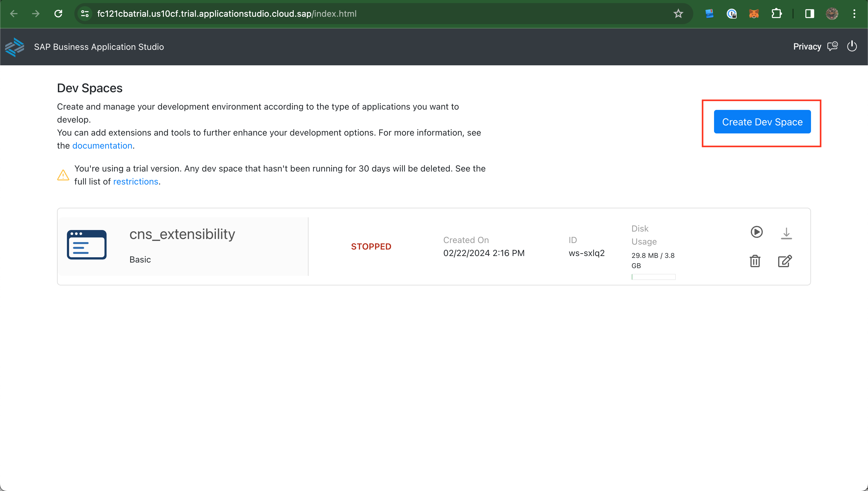This screenshot has height=491, width=868.
Task: Click the feedback speech bubble icon
Action: pyautogui.click(x=832, y=46)
